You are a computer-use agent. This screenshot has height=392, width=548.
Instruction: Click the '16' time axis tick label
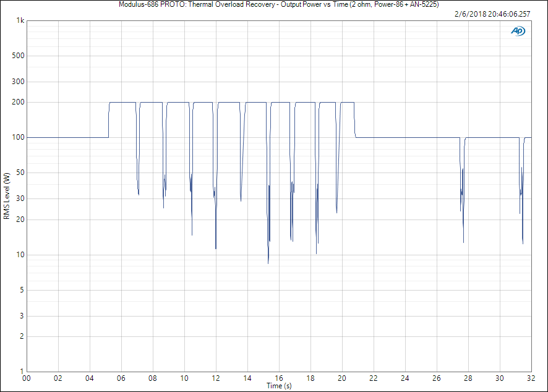click(x=279, y=378)
